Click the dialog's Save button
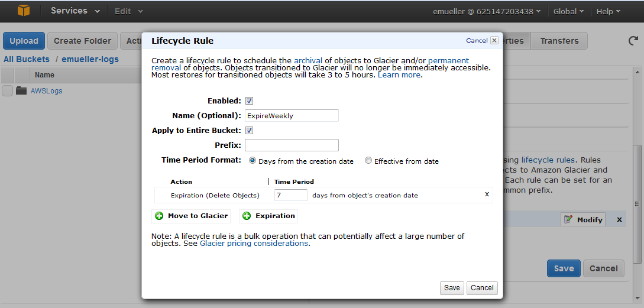Viewport: 644px width, 308px height. pos(452,288)
